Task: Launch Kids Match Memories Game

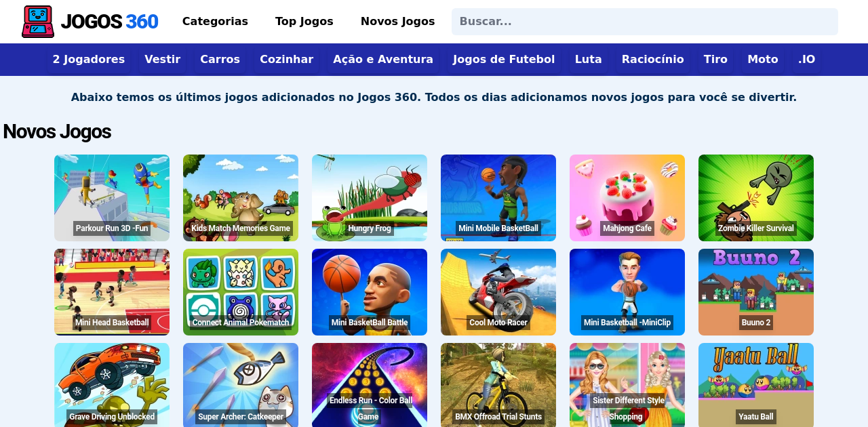Action: (241, 198)
